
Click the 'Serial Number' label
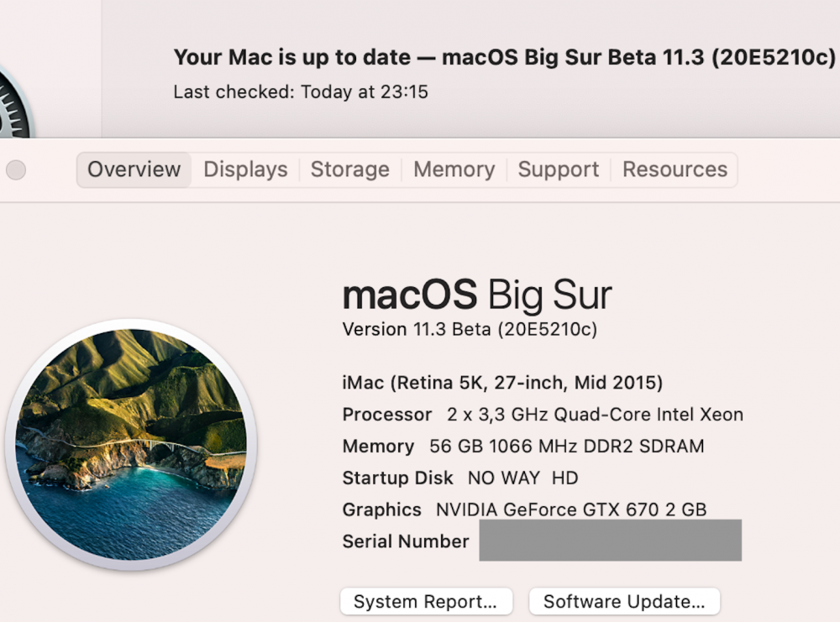point(406,541)
